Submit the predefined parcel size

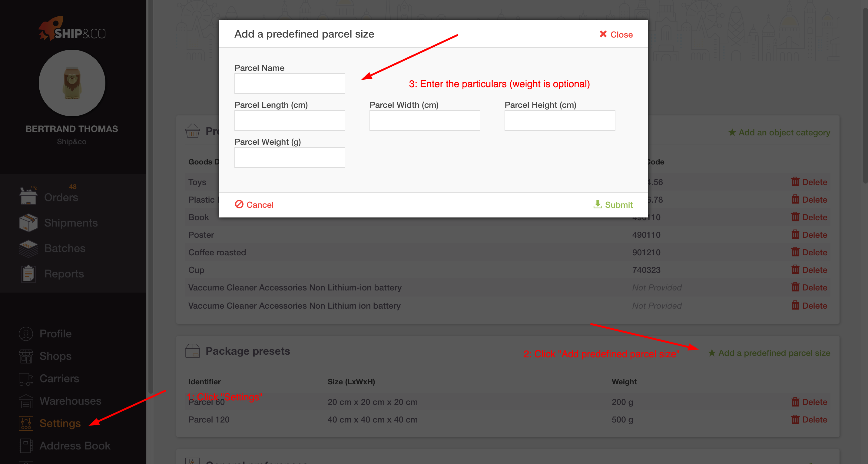tap(613, 204)
